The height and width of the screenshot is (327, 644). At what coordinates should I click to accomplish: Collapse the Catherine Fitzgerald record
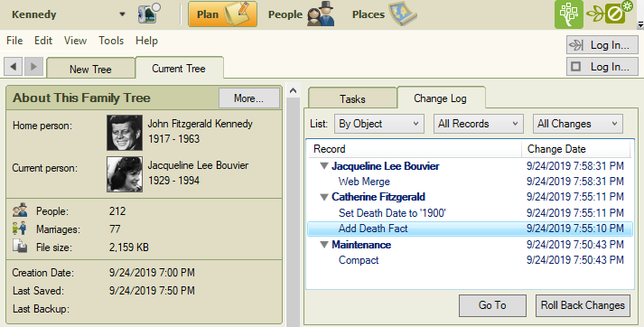(x=324, y=197)
